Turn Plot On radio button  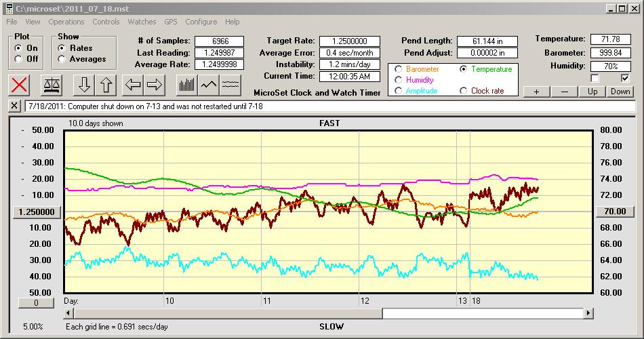[18, 48]
